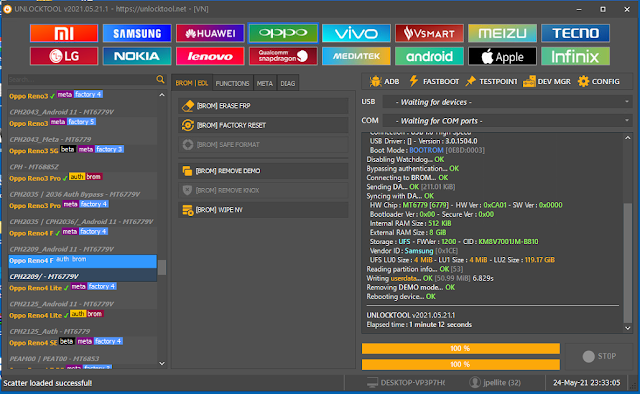Select the Oppo brand logo
Image resolution: width=640 pixels, height=394 pixels.
pyautogui.click(x=283, y=33)
